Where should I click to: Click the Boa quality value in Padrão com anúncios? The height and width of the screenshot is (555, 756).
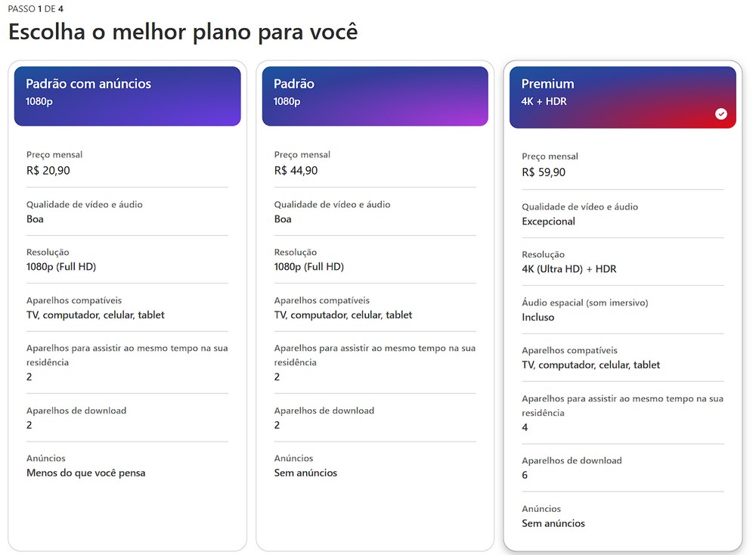pos(35,219)
